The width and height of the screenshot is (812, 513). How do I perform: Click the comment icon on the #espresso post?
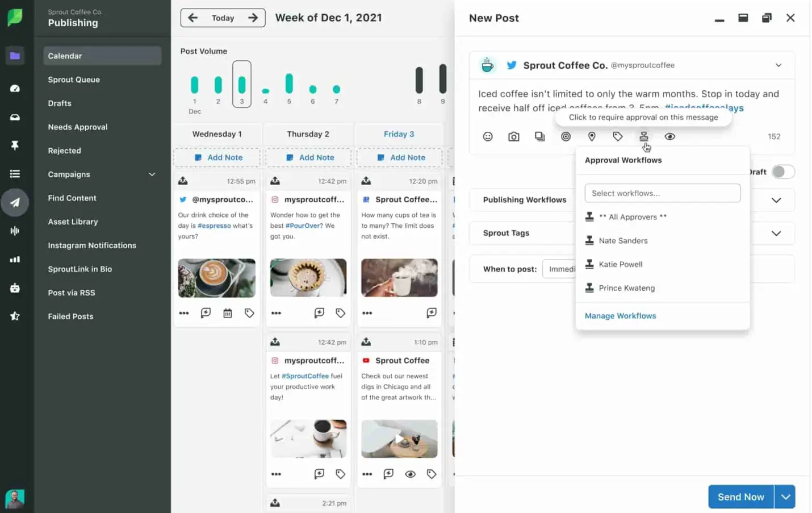[x=206, y=313]
